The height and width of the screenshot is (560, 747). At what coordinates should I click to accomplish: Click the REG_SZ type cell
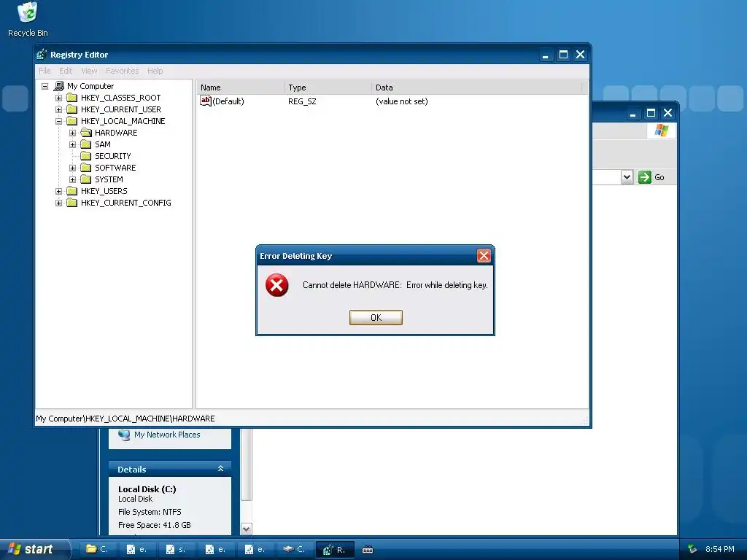pyautogui.click(x=302, y=101)
